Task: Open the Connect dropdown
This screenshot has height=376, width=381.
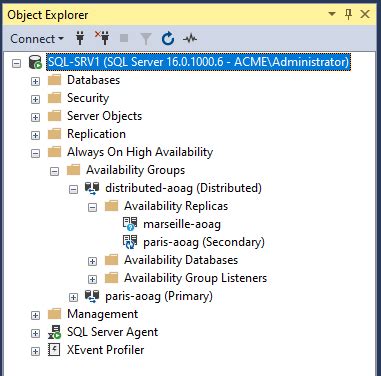Action: pyautogui.click(x=37, y=39)
